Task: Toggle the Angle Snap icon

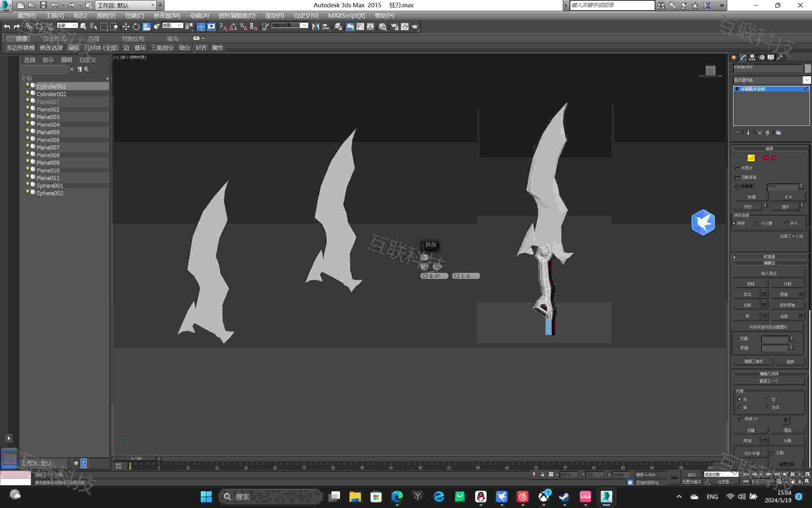Action: pyautogui.click(x=233, y=27)
